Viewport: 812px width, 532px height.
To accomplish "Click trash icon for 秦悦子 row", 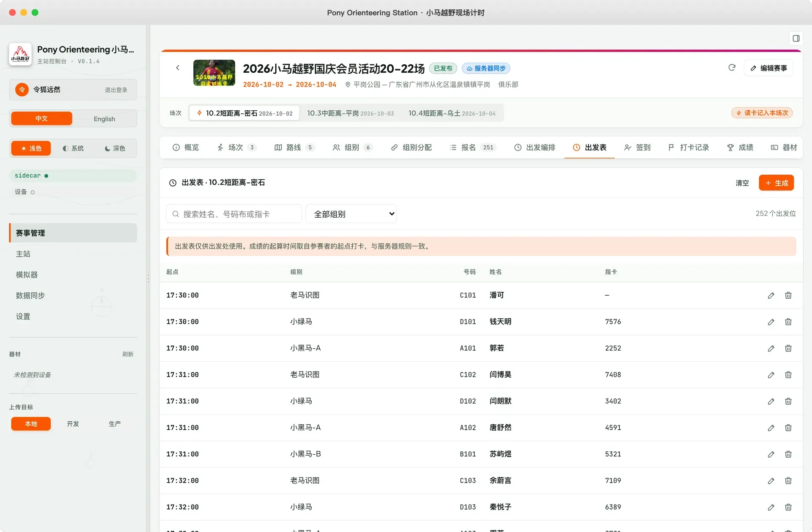I will pos(788,507).
